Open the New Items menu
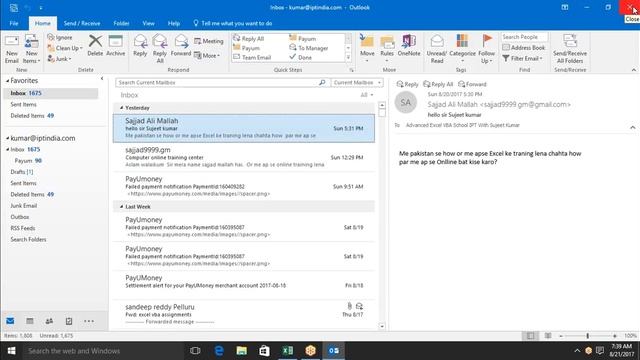The height and width of the screenshot is (360, 640). pyautogui.click(x=31, y=49)
